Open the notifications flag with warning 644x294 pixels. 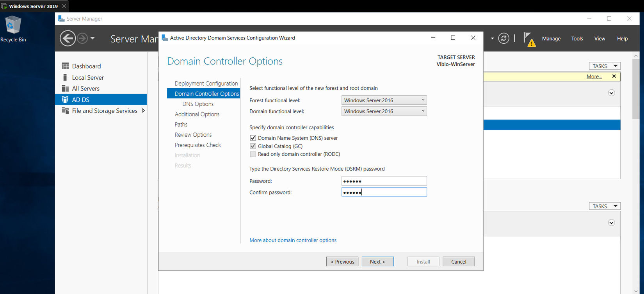click(x=529, y=39)
